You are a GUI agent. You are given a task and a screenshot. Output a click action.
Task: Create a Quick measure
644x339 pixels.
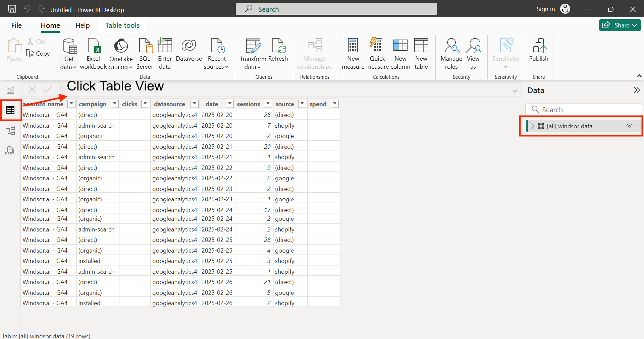pyautogui.click(x=377, y=54)
